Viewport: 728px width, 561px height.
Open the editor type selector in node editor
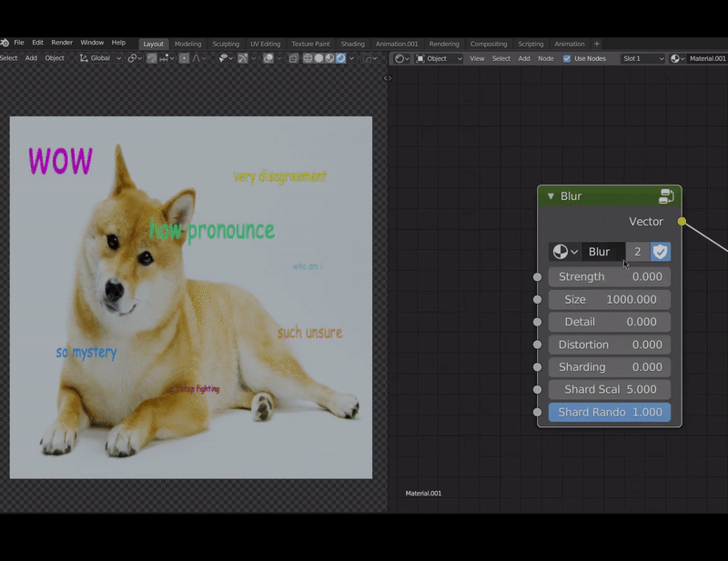[401, 58]
